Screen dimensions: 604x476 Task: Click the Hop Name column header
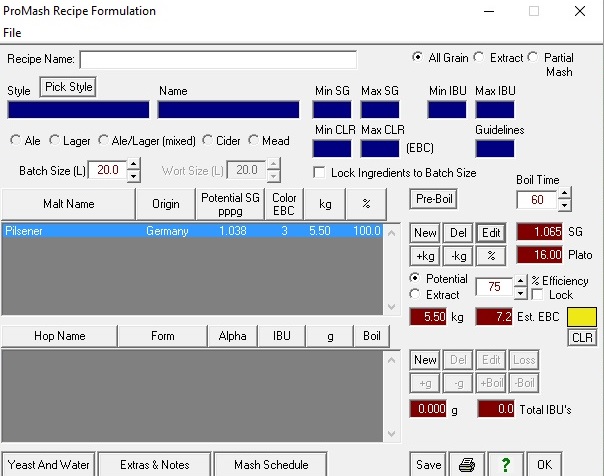59,336
